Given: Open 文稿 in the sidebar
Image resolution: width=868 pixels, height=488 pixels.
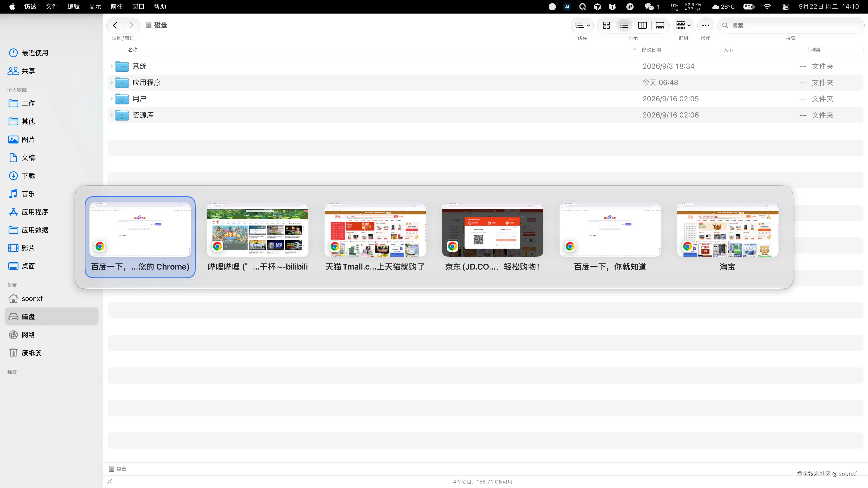Looking at the screenshot, I should coord(51,158).
